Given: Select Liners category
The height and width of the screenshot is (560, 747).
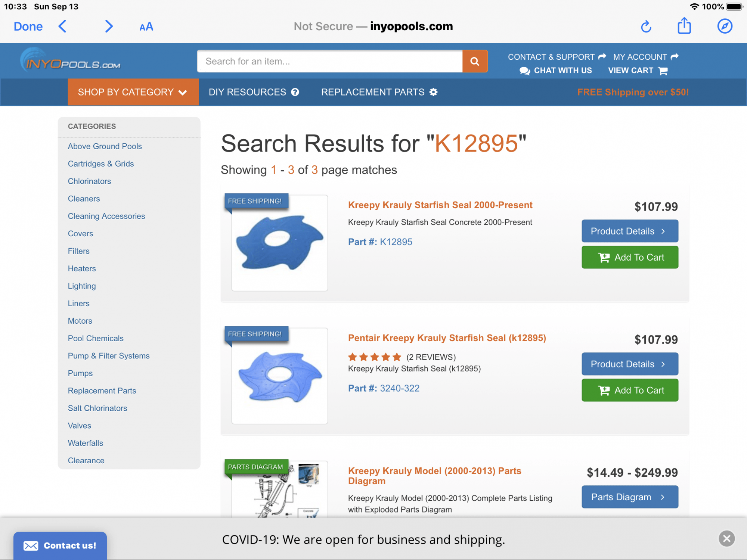Looking at the screenshot, I should point(78,304).
